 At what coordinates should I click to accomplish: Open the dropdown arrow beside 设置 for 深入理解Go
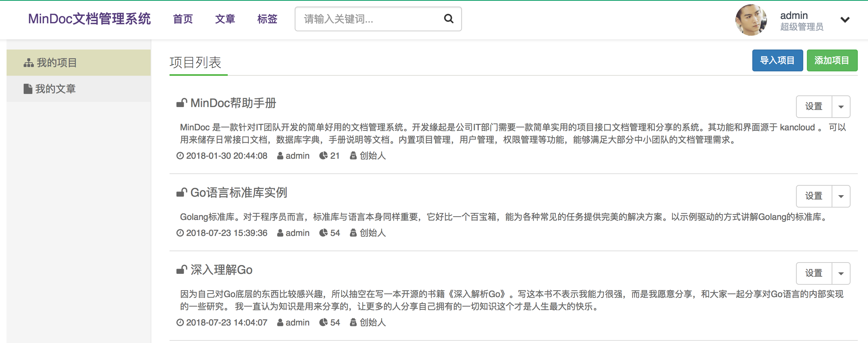[841, 273]
